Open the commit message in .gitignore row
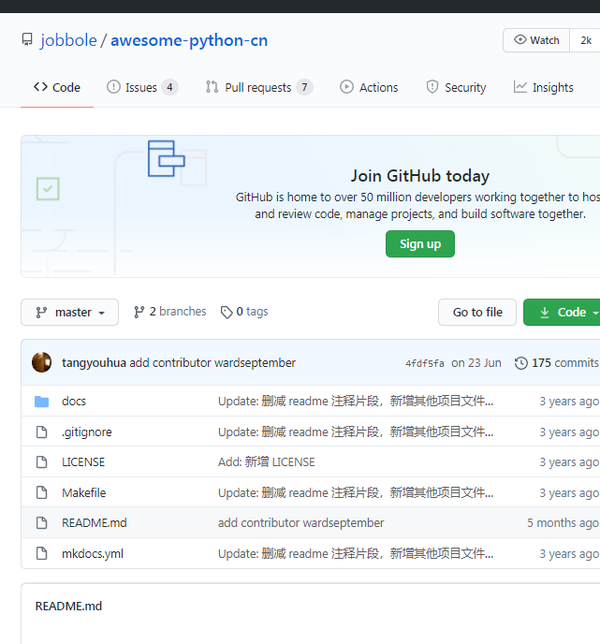This screenshot has width=600, height=644. coord(356,432)
